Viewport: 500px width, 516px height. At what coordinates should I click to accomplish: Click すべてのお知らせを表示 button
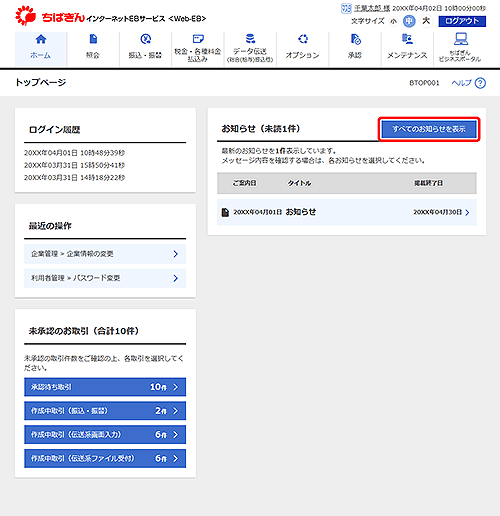(x=429, y=129)
